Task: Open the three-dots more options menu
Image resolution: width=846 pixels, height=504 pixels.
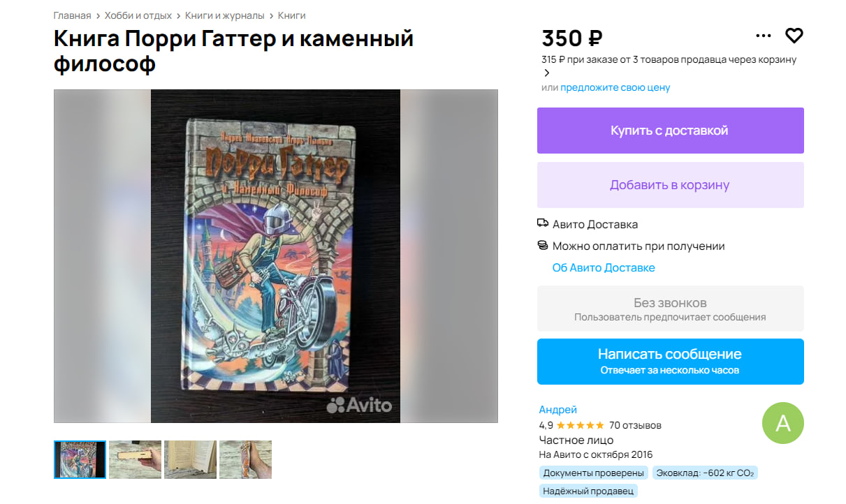Action: [x=764, y=36]
